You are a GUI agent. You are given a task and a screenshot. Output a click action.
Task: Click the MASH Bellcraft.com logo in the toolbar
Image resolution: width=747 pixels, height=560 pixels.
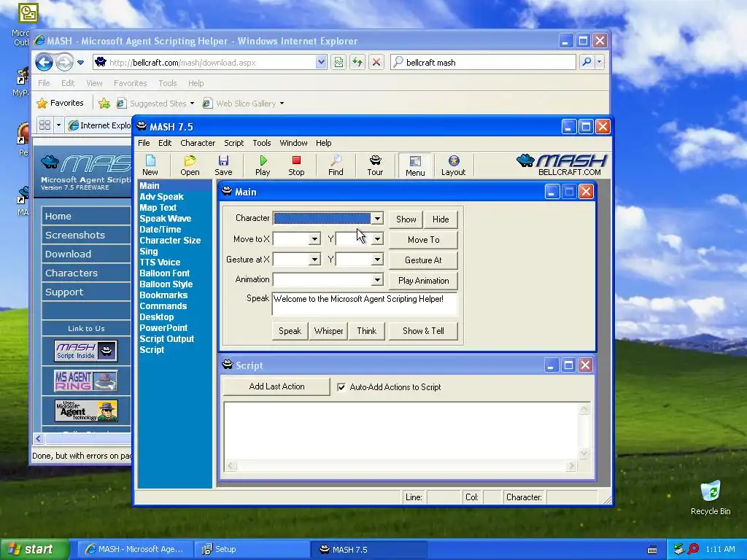point(562,165)
